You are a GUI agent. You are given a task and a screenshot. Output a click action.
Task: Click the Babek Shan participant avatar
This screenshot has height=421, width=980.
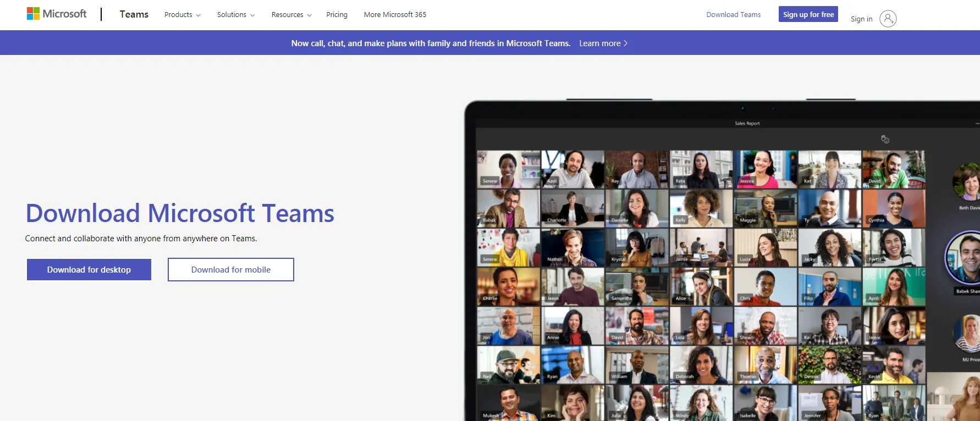pyautogui.click(x=964, y=257)
